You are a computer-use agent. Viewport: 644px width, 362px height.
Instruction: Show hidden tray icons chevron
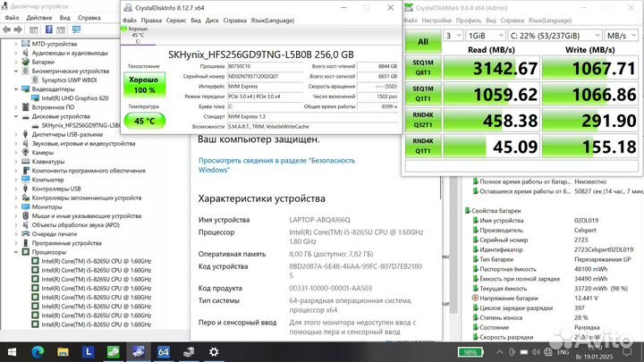(499, 352)
